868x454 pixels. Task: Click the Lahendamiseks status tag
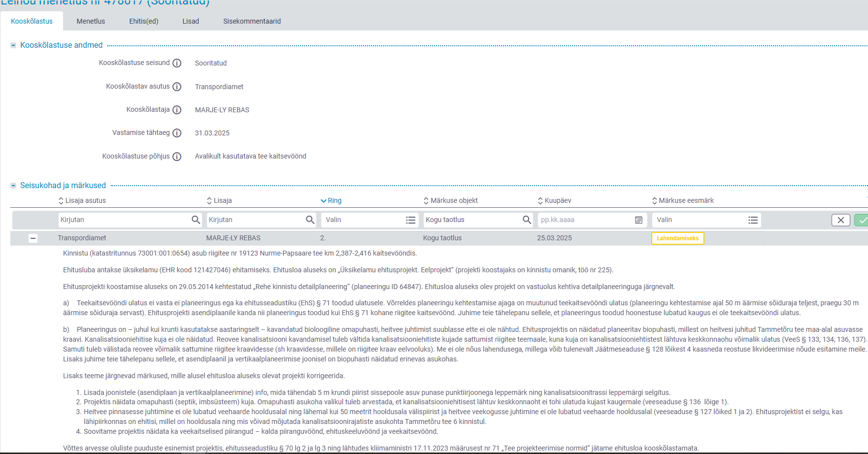click(678, 238)
